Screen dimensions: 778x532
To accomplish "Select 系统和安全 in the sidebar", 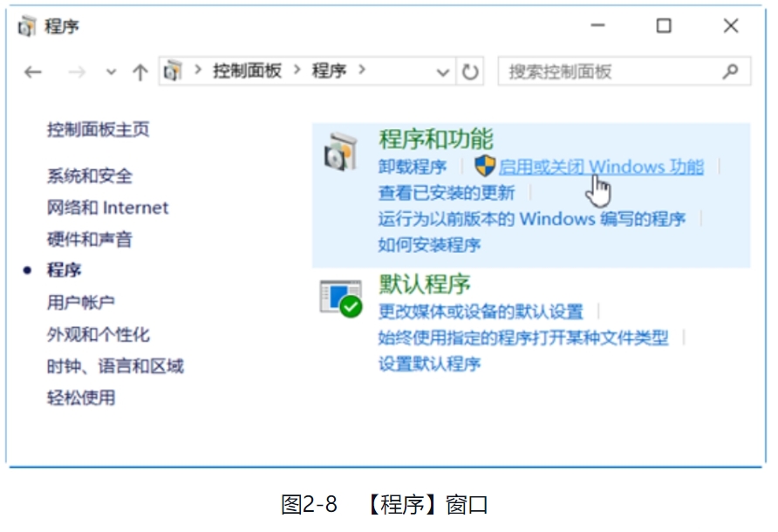I will 89,176.
